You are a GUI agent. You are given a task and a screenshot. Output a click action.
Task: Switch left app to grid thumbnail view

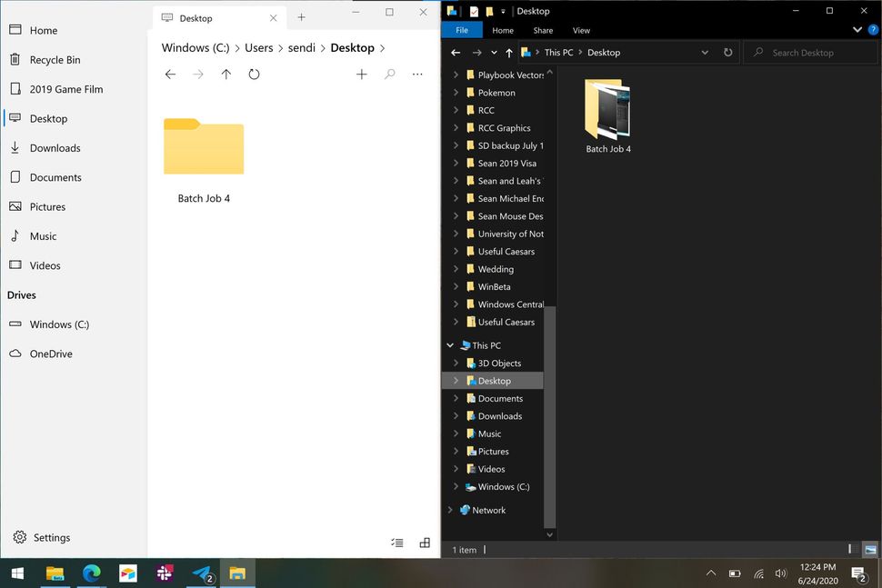click(x=424, y=543)
